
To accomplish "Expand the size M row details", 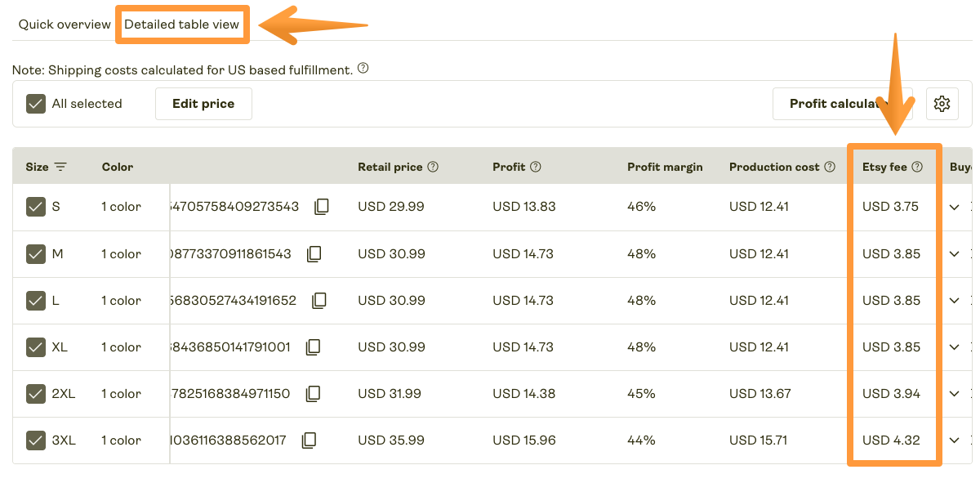I will [954, 253].
